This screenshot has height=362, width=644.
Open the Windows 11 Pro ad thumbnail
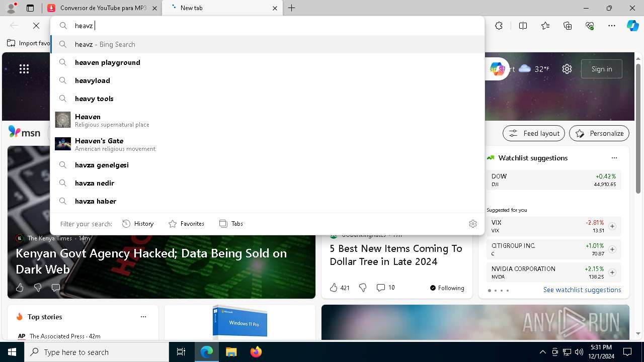point(240,322)
